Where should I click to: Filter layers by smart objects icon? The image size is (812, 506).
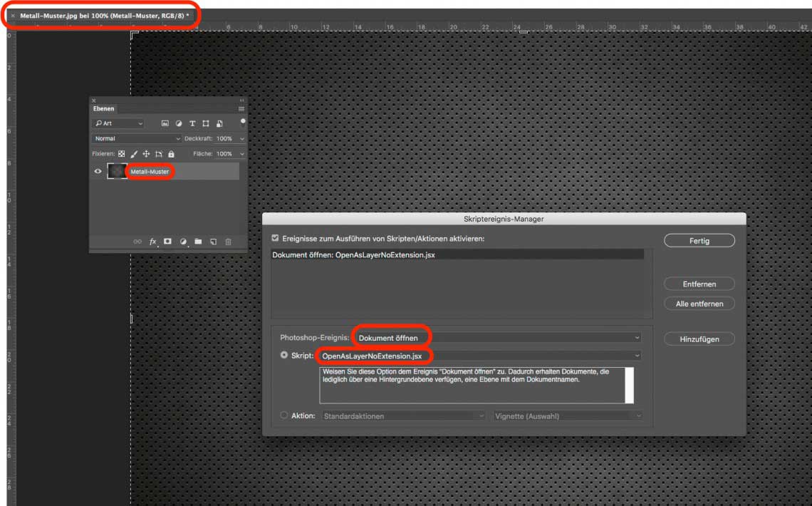219,123
